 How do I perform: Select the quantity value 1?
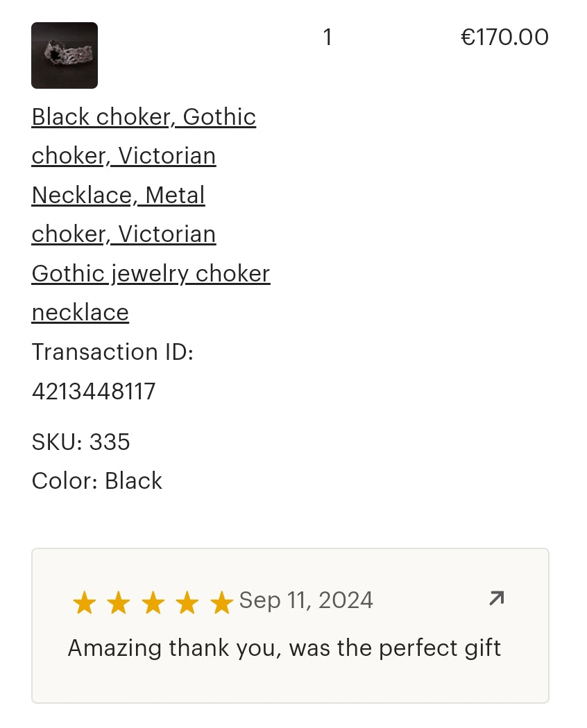pos(327,37)
